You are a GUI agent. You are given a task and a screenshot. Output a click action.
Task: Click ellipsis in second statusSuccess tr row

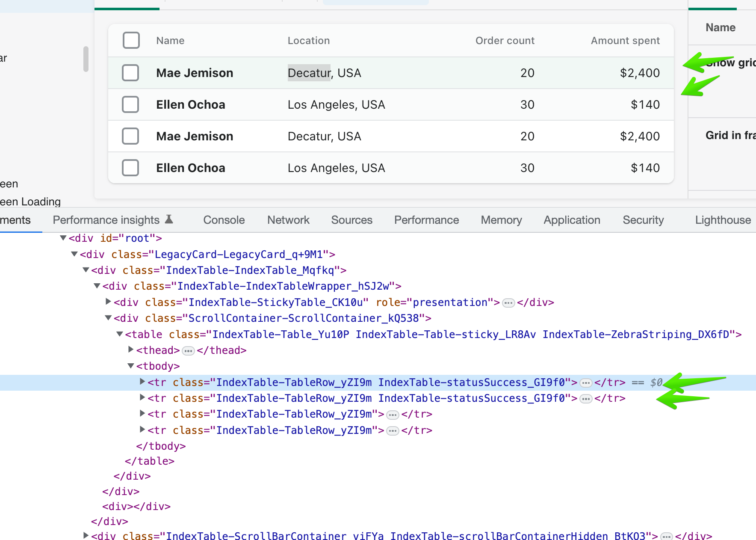click(x=586, y=399)
